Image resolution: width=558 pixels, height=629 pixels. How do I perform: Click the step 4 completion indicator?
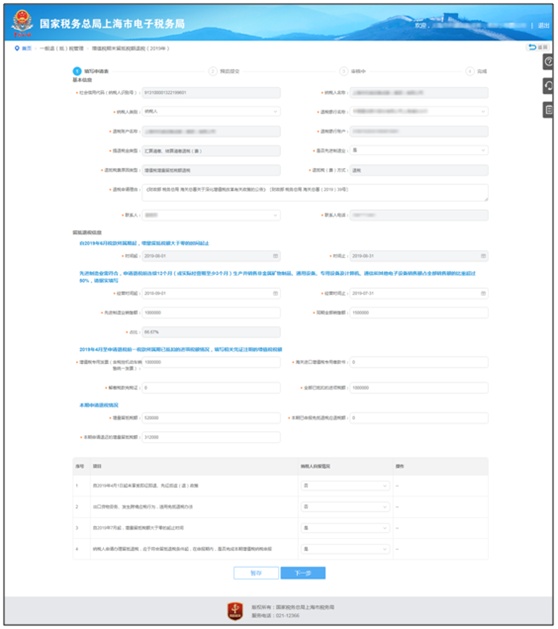[x=469, y=71]
